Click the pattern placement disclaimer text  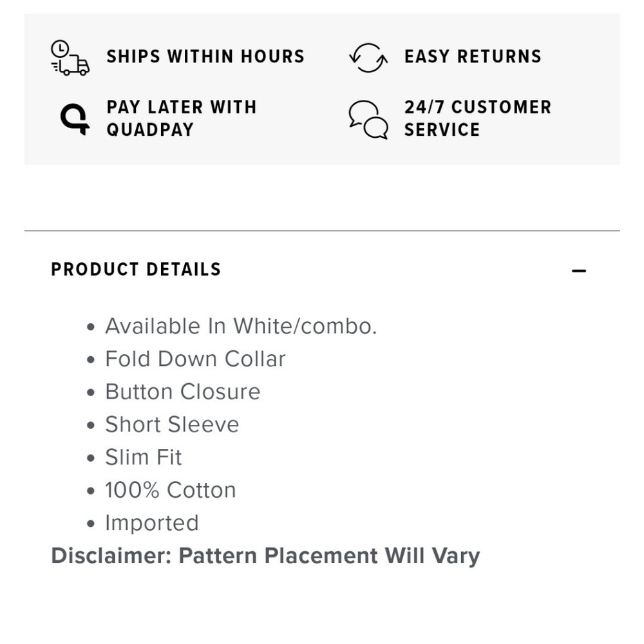pyautogui.click(x=265, y=556)
